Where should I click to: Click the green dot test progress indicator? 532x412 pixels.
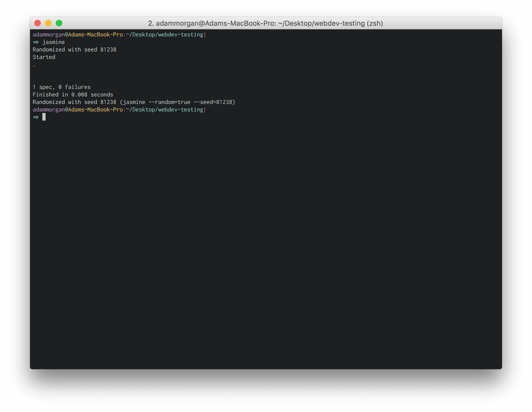coord(34,66)
